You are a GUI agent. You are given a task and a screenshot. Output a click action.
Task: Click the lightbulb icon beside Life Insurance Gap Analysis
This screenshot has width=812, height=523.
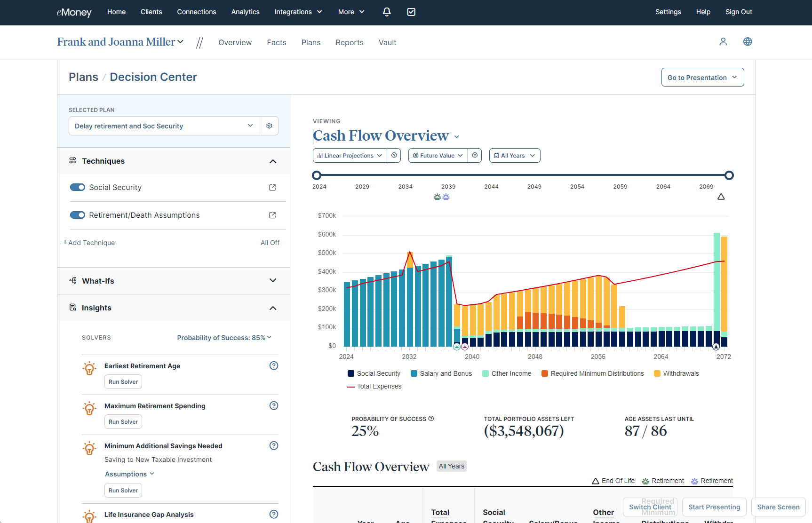(x=89, y=516)
